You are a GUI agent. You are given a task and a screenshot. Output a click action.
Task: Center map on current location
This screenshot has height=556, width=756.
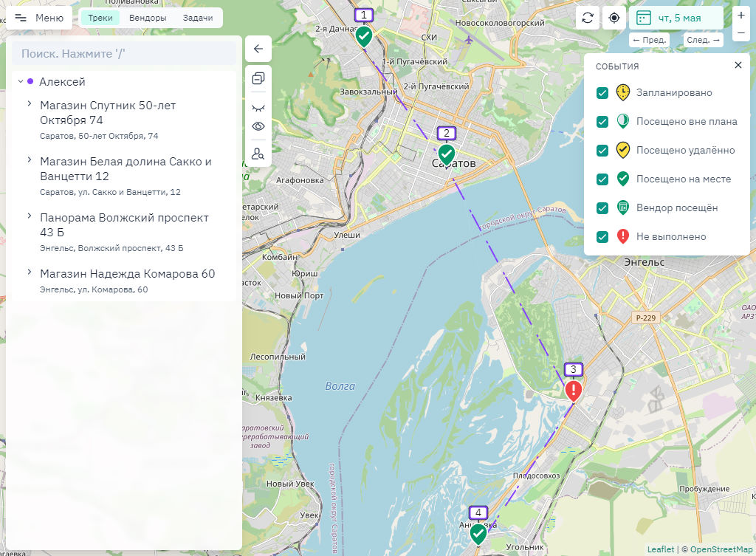614,18
